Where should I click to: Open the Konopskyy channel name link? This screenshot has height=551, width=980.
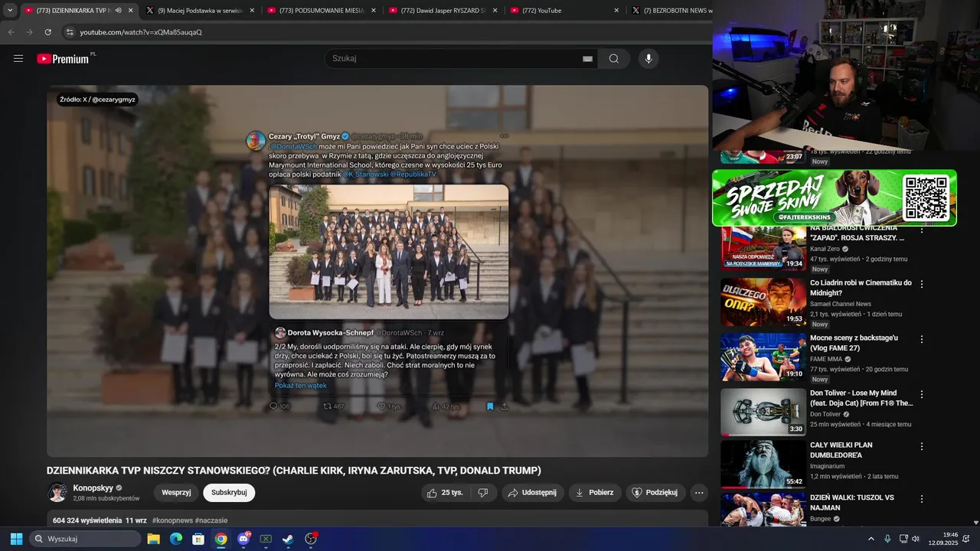93,487
